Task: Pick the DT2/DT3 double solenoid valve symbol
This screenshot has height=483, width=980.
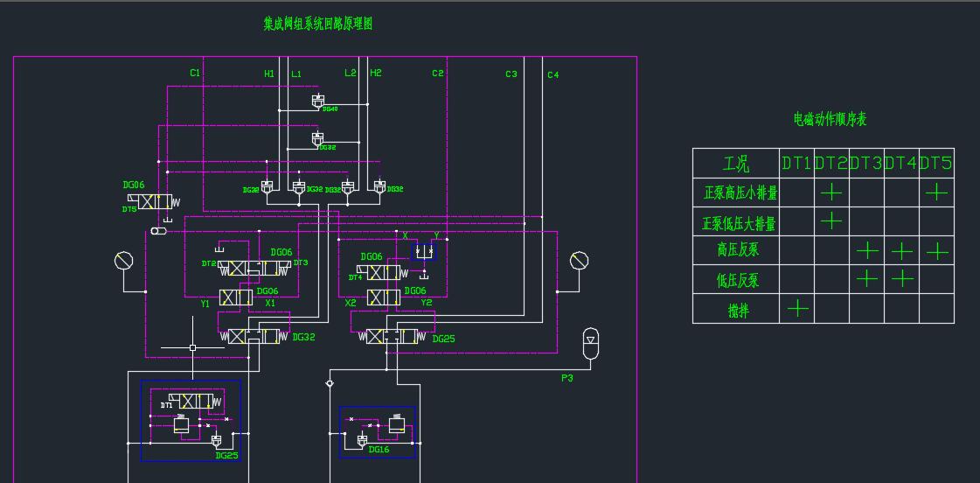Action: [254, 268]
